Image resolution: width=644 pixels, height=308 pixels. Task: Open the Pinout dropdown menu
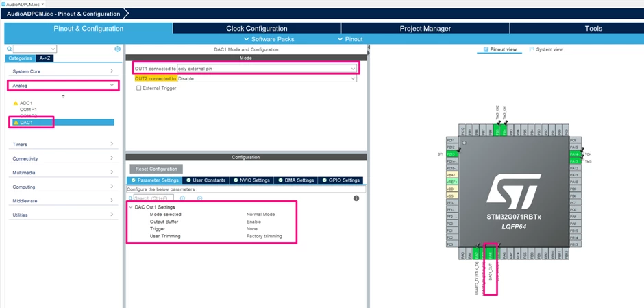[x=350, y=40]
